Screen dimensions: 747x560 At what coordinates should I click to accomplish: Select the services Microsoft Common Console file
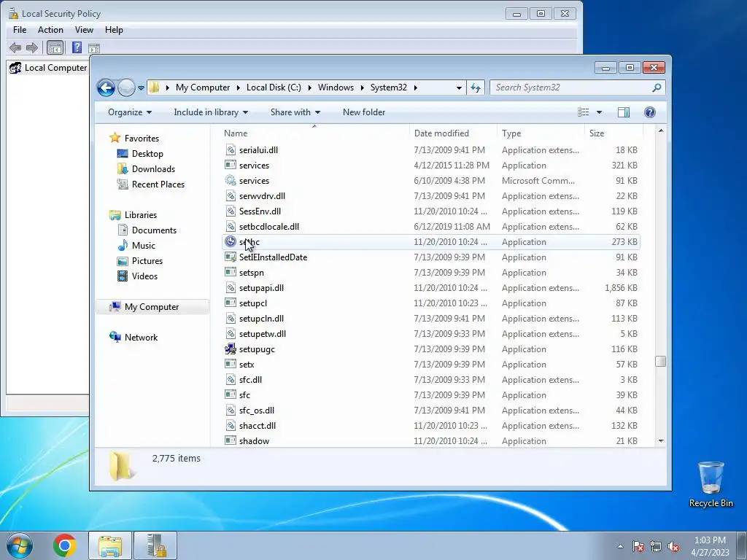click(x=431, y=181)
